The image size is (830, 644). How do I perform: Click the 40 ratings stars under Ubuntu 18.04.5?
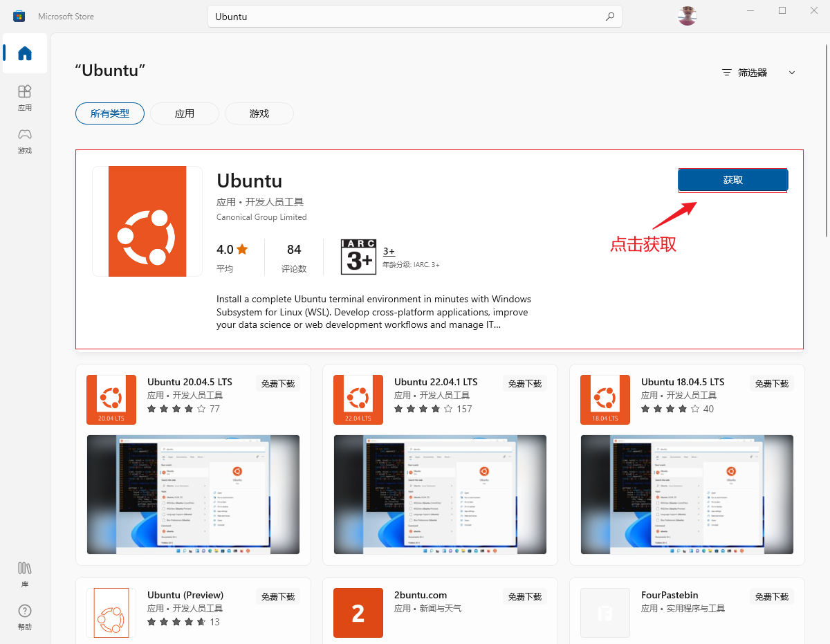click(x=677, y=409)
